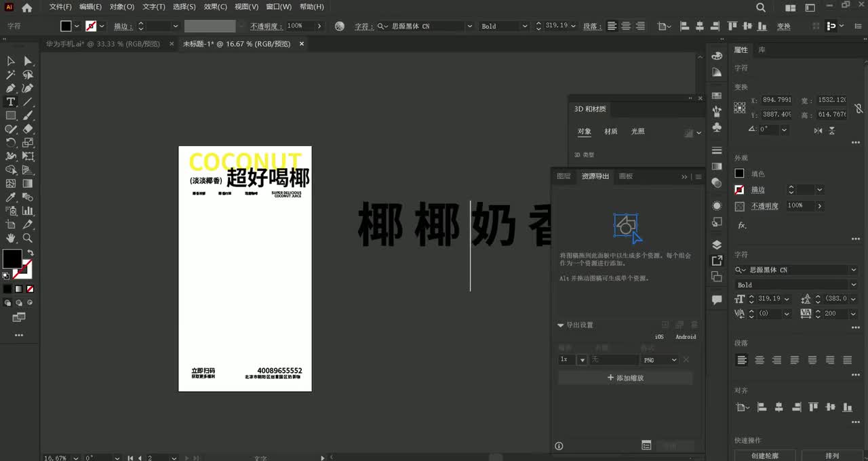The height and width of the screenshot is (461, 868).
Task: Select the Shape Builder tool
Action: (x=11, y=169)
